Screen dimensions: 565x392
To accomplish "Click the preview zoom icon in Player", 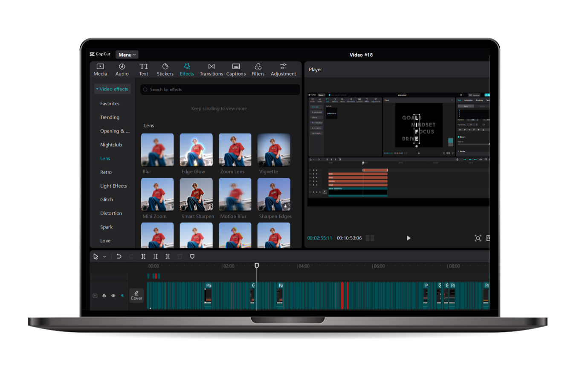I will tap(478, 238).
